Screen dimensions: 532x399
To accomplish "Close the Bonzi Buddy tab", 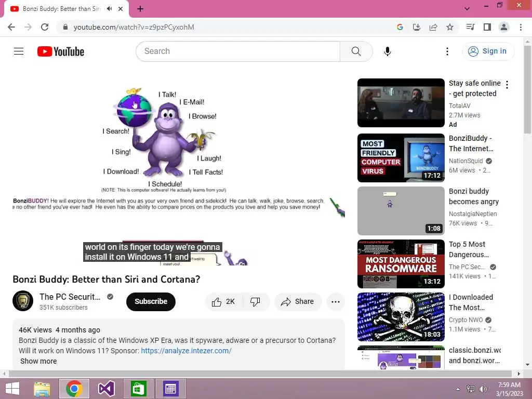I will pos(121,9).
